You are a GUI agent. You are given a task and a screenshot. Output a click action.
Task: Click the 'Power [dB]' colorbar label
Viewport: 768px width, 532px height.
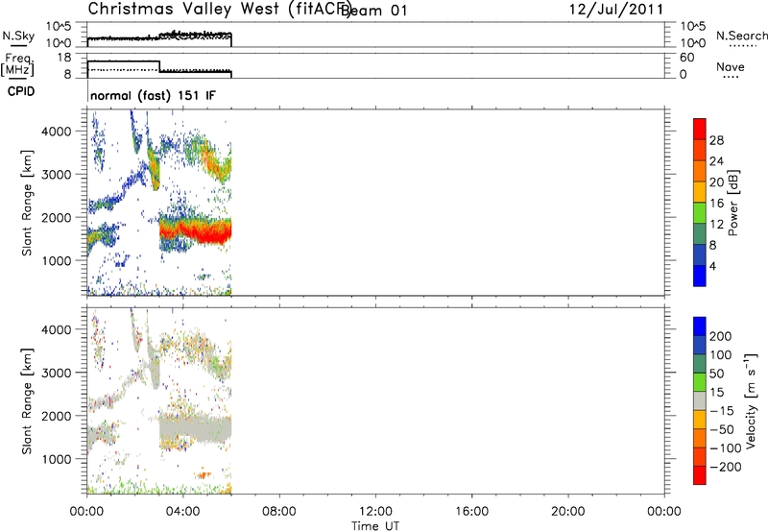click(x=733, y=203)
